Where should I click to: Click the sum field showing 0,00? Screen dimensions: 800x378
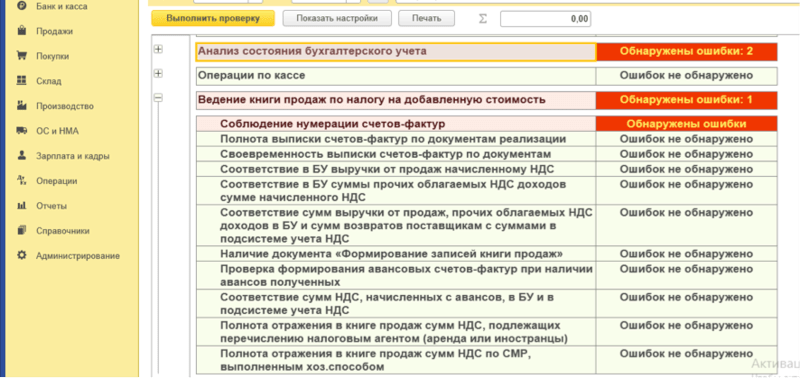(x=545, y=19)
